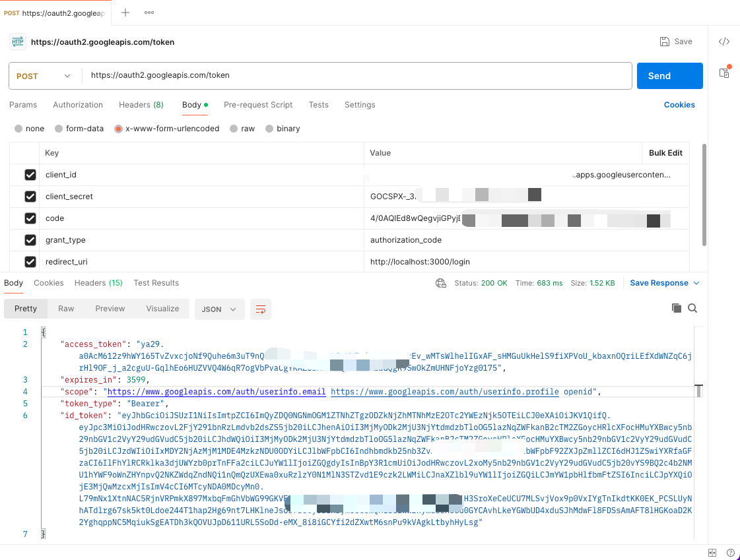
Task: Click the HTTP request type icon
Action: 18,42
